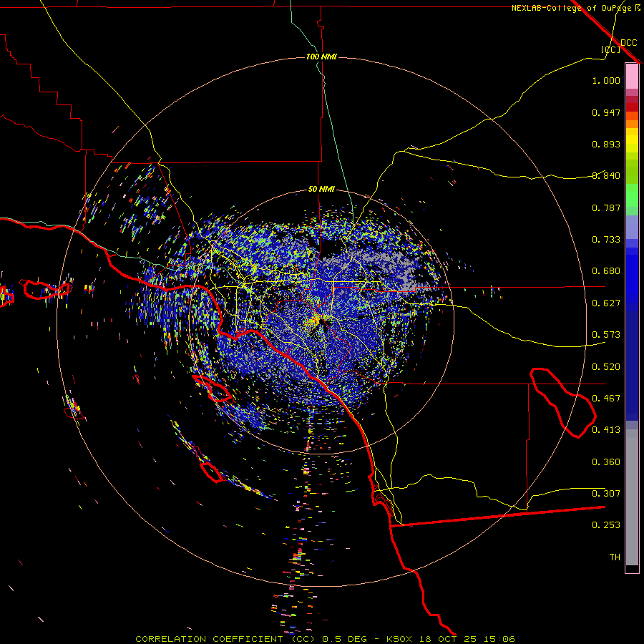Select the 0.573 legend value
The image size is (644, 644).
606,335
